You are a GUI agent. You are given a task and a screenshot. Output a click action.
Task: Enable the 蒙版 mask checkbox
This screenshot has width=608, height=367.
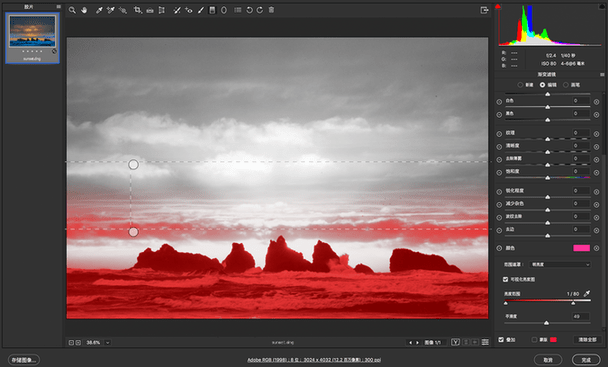point(534,339)
